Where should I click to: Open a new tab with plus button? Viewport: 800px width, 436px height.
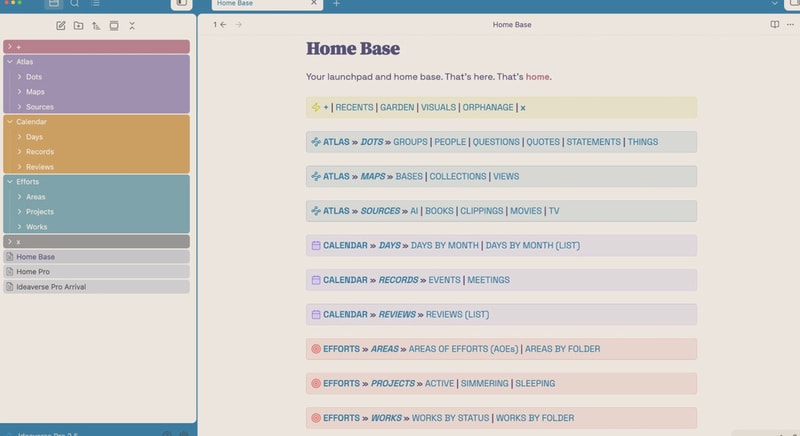point(336,4)
